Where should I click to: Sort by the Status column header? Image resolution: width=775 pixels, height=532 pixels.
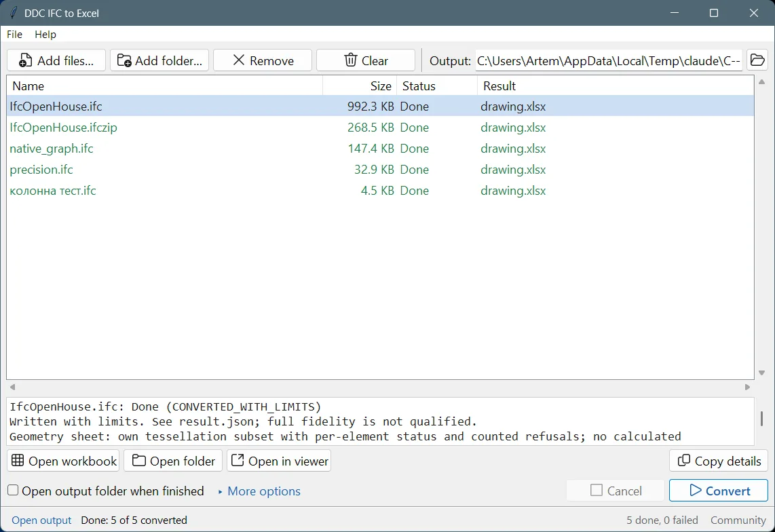(x=437, y=86)
